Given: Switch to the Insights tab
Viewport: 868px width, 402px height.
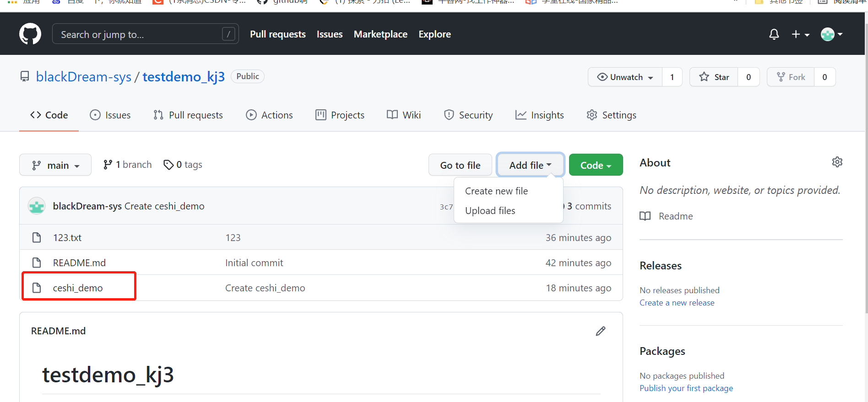Looking at the screenshot, I should (x=539, y=115).
